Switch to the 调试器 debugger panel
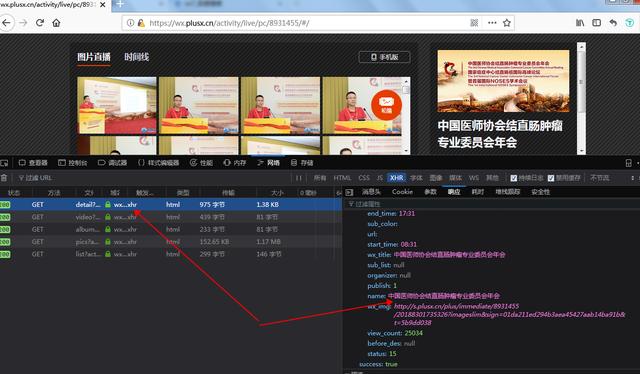The width and height of the screenshot is (640, 374). [112, 163]
